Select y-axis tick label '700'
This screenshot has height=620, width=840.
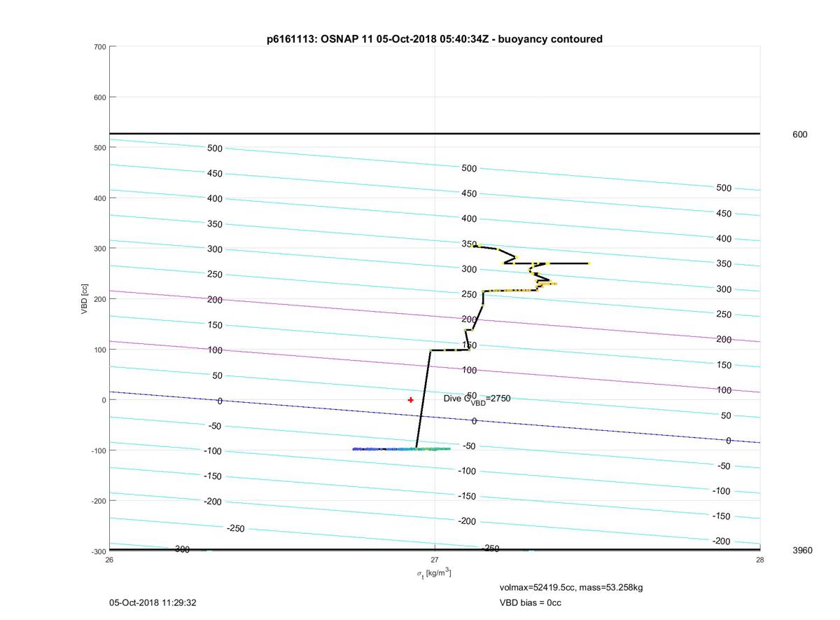click(x=99, y=47)
